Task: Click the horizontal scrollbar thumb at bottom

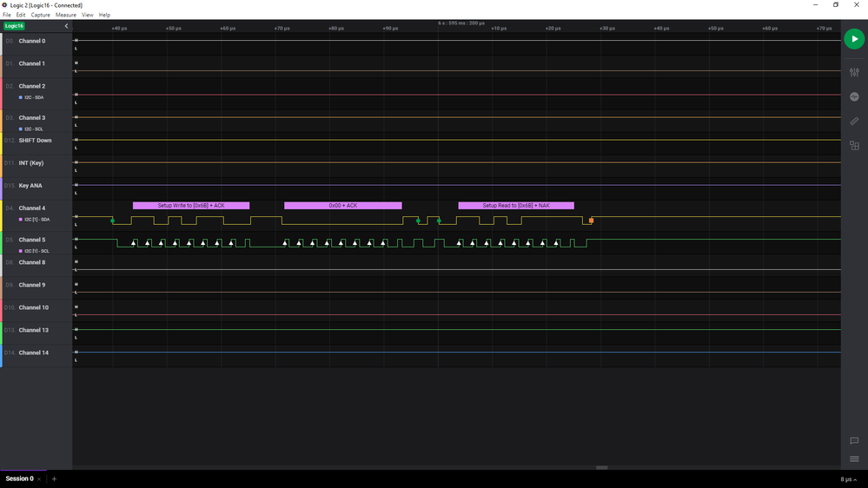Action: point(602,467)
